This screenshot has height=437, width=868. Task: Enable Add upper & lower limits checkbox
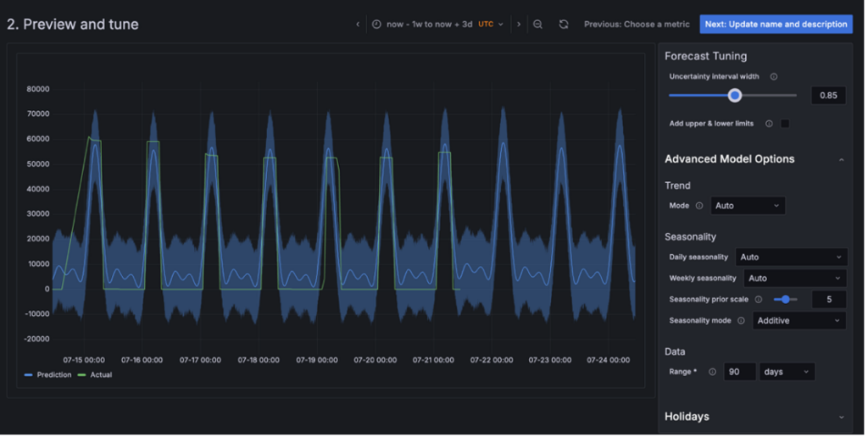(x=785, y=124)
